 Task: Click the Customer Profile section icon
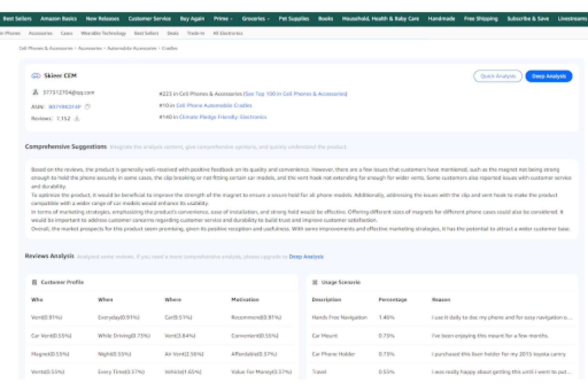34,282
